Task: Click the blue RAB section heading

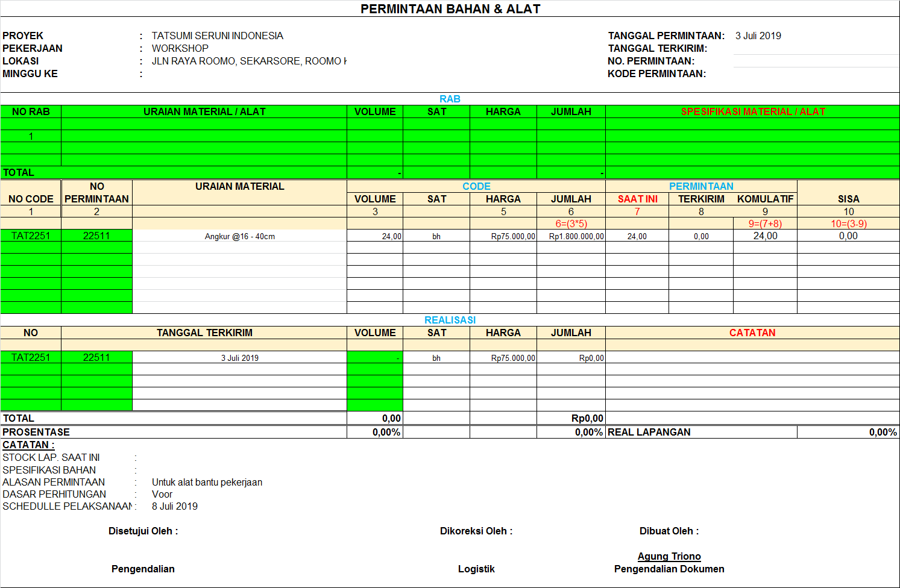Action: [x=450, y=99]
